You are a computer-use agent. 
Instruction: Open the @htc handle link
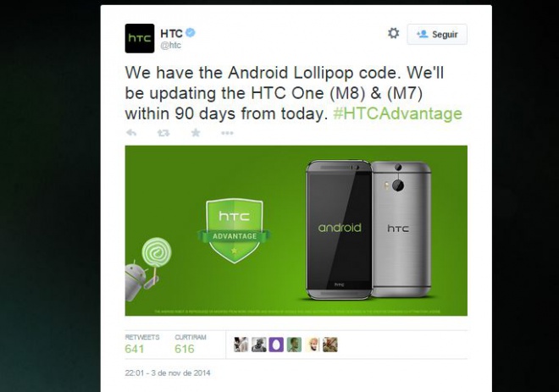coord(171,45)
